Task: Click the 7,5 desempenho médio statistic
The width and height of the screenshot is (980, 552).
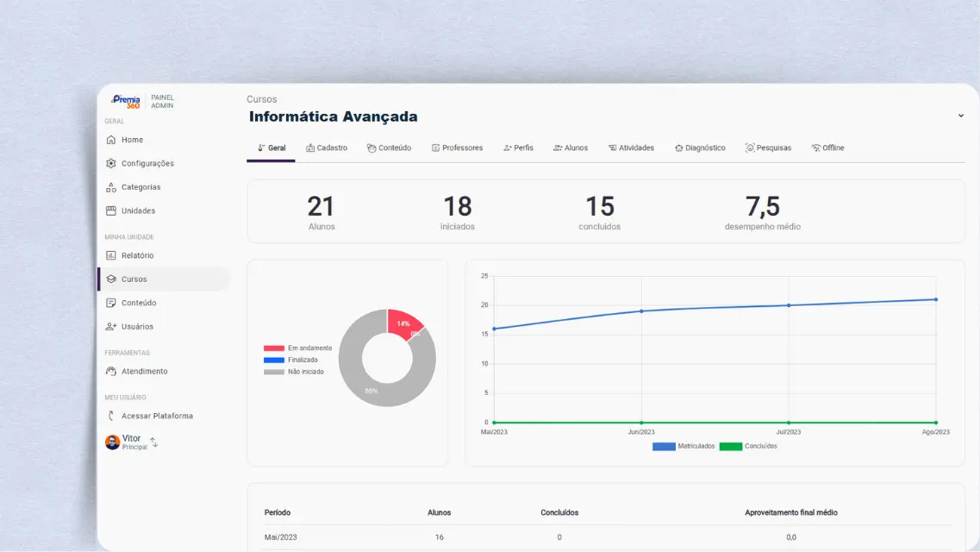Action: 763,212
